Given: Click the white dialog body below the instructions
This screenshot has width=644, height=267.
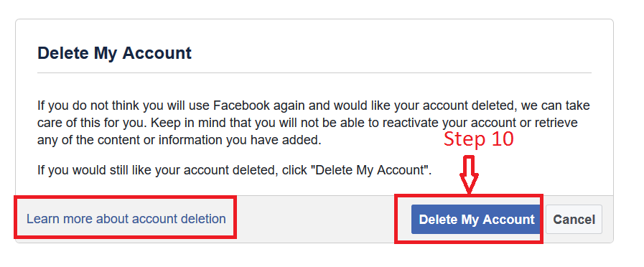Looking at the screenshot, I should [314, 186].
